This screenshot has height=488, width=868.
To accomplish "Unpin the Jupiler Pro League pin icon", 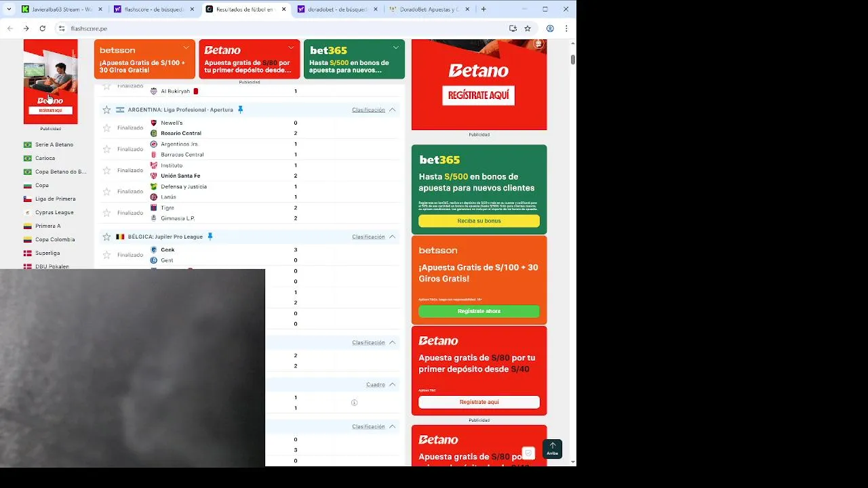I will [x=210, y=237].
